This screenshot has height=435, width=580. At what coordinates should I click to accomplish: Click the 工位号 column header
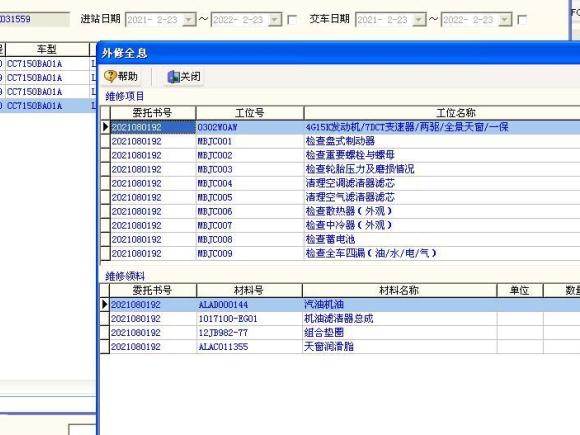coord(250,113)
